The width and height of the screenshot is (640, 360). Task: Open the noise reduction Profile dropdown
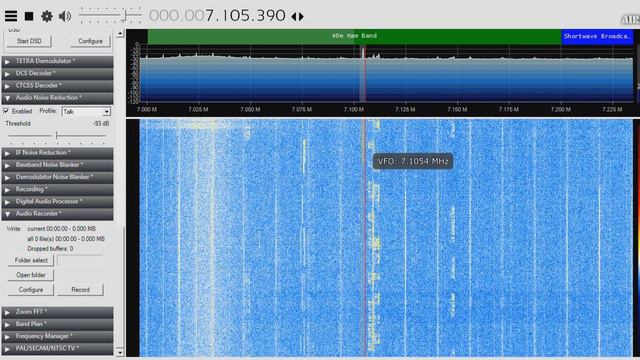click(x=86, y=111)
